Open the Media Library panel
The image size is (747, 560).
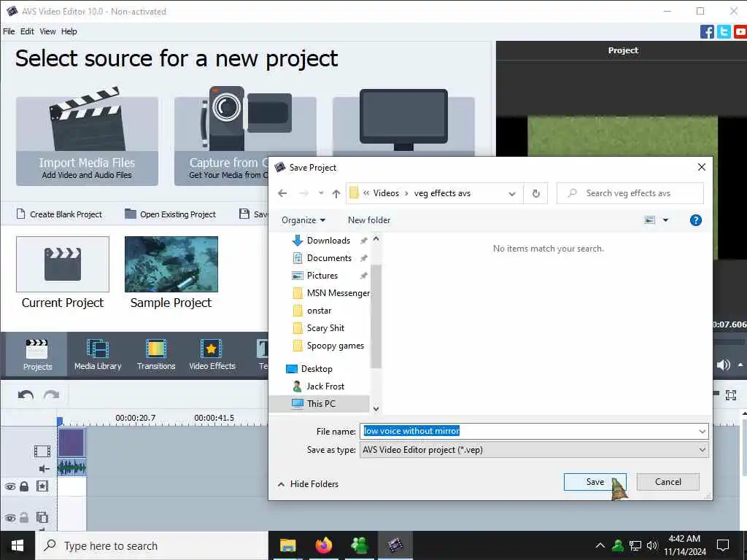(x=98, y=354)
